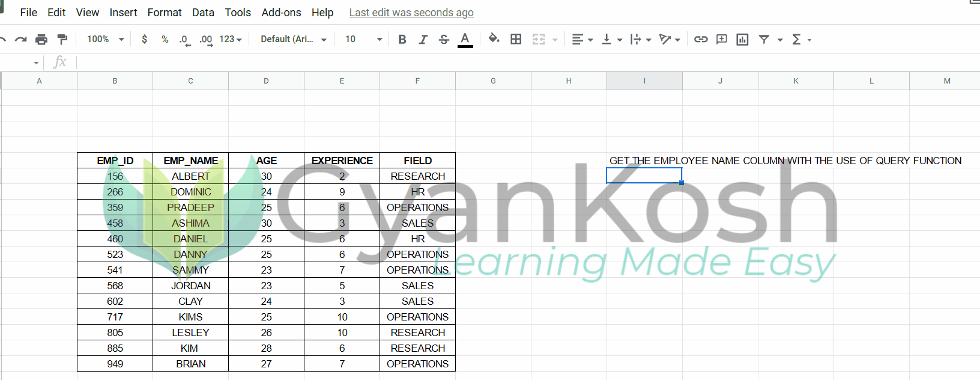
Task: Format as currency with dollar icon
Action: (x=144, y=39)
